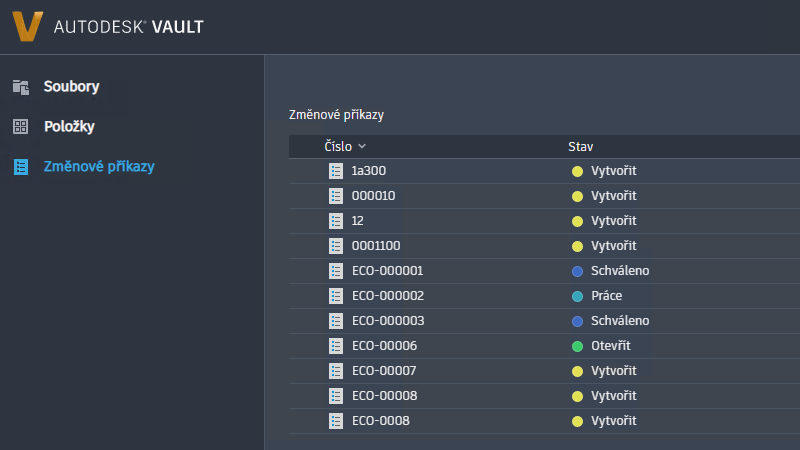Click the row icon next to ECO-00006
Image resolution: width=800 pixels, height=450 pixels.
[336, 346]
